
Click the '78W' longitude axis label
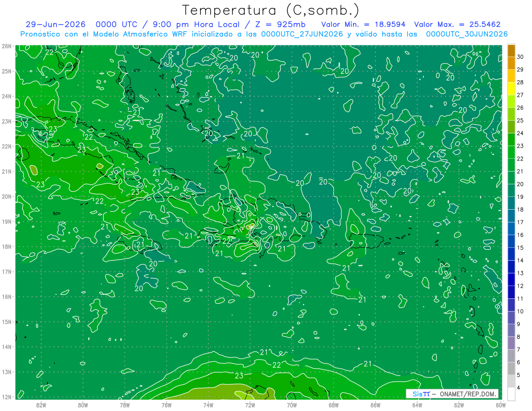pos(125,405)
